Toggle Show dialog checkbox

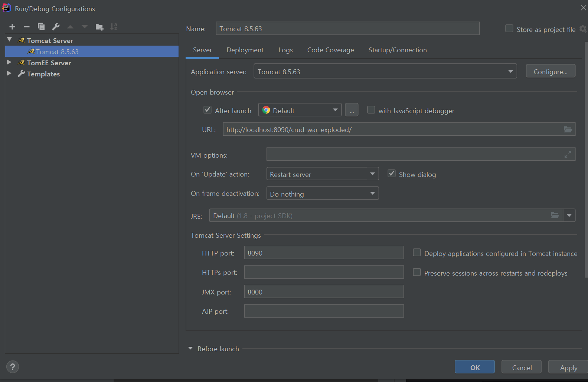coord(392,174)
